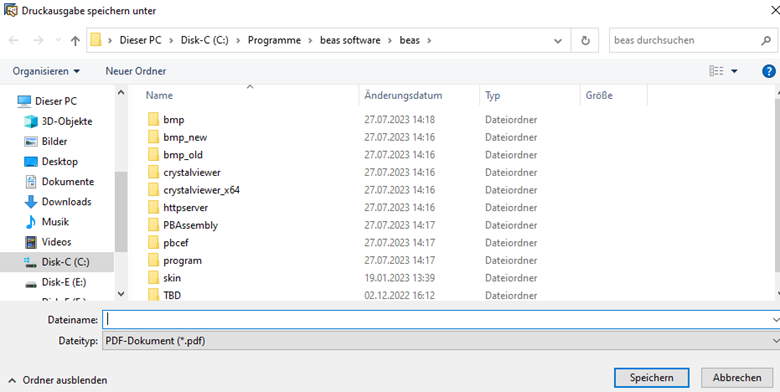The image size is (780, 392).
Task: Open the Organisieren menu
Action: pyautogui.click(x=46, y=71)
